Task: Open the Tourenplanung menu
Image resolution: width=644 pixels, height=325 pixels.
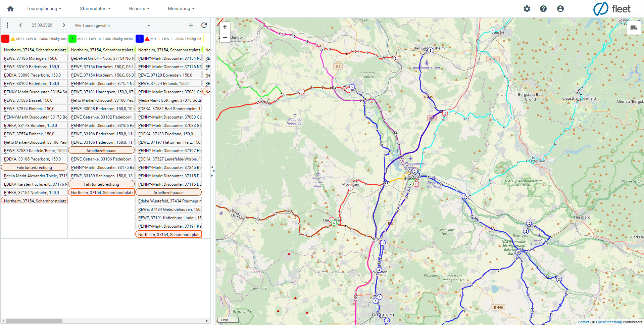Action: (x=44, y=9)
